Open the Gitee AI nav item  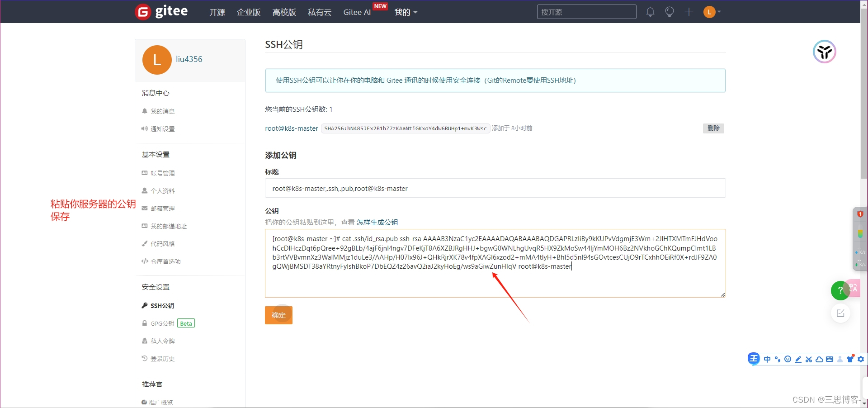[357, 12]
